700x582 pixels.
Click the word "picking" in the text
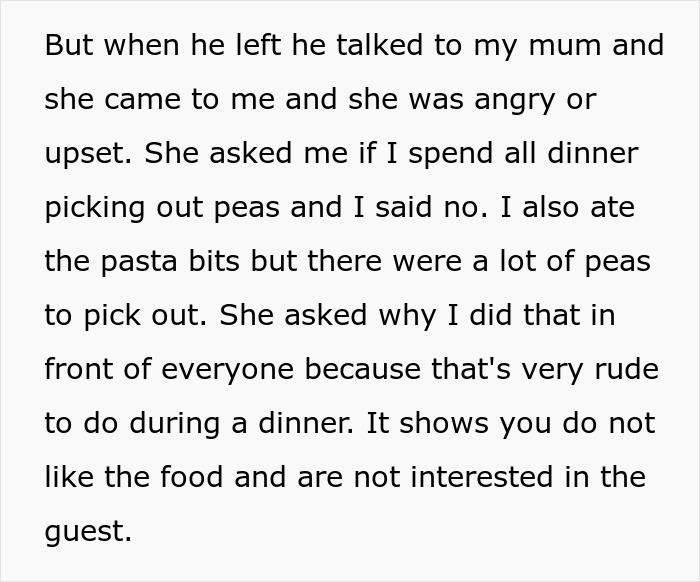point(96,208)
